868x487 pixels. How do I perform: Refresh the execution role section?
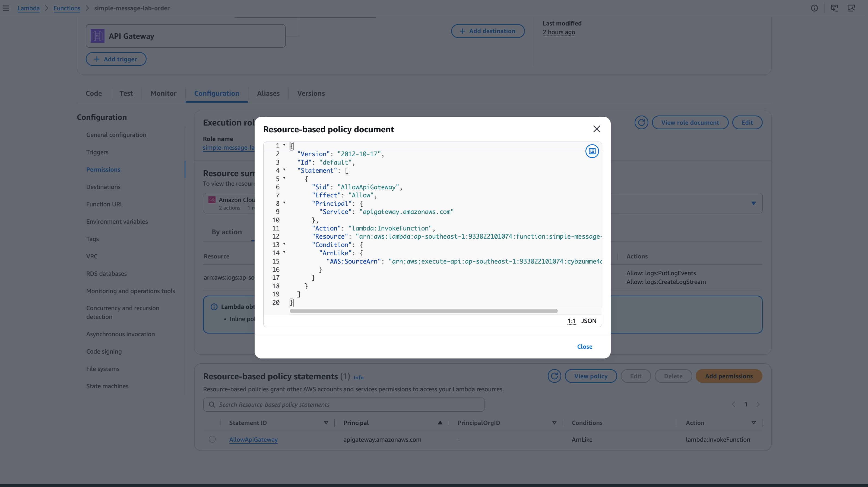[x=641, y=123]
